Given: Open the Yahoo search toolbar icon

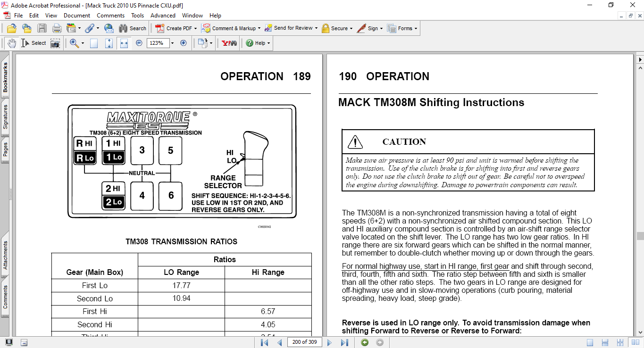Looking at the screenshot, I should click(x=229, y=43).
